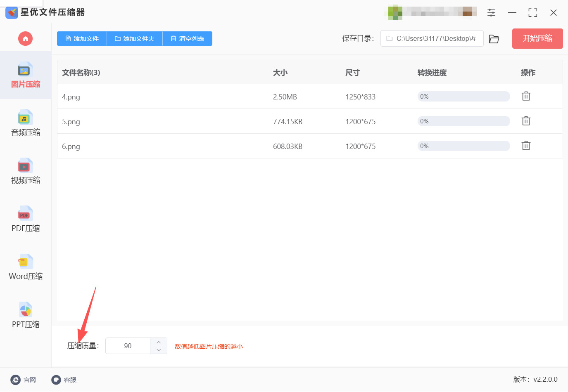Click dimension 1250*833
This screenshot has height=392, width=568.
[x=361, y=97]
